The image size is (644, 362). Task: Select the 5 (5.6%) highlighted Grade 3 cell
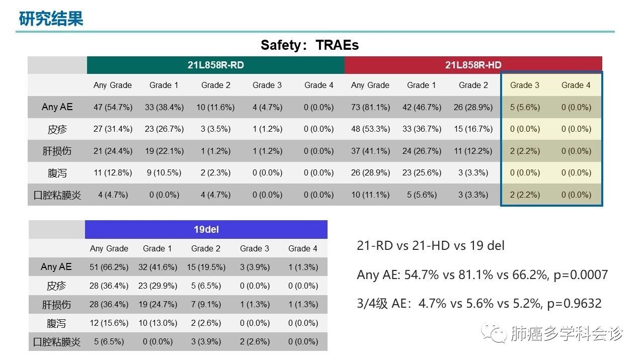coord(525,107)
